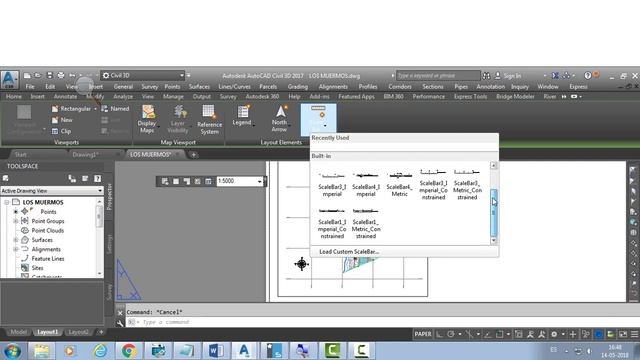Select Feature Lines in the Prospector tree

point(48,259)
